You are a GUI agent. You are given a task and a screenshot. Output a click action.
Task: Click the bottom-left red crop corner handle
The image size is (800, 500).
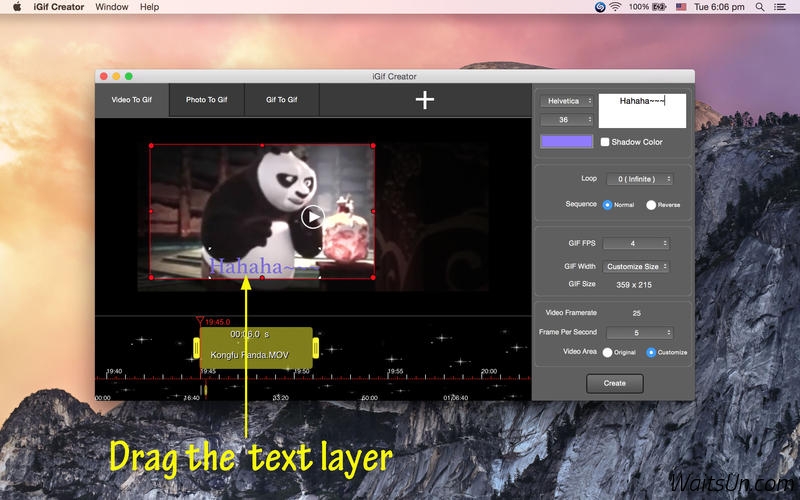point(151,278)
